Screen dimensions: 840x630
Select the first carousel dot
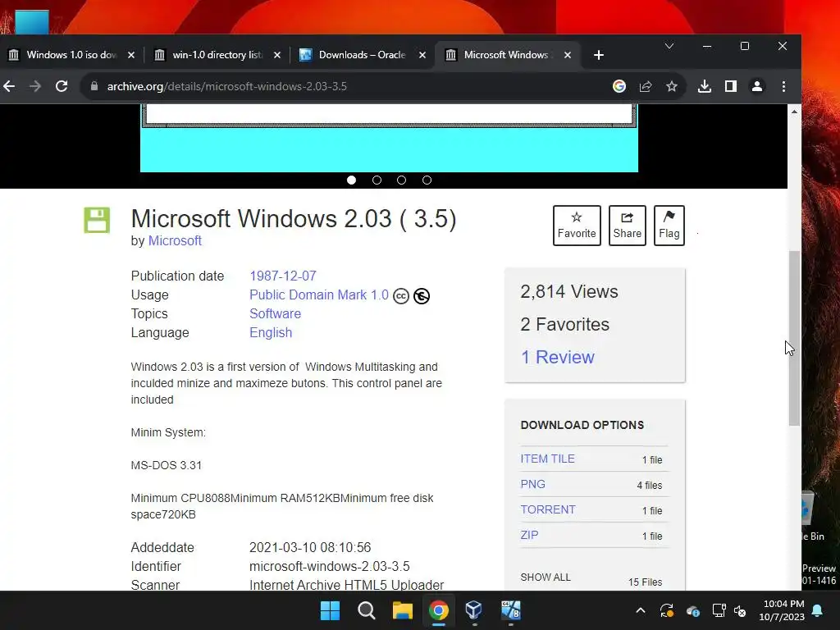tap(351, 180)
